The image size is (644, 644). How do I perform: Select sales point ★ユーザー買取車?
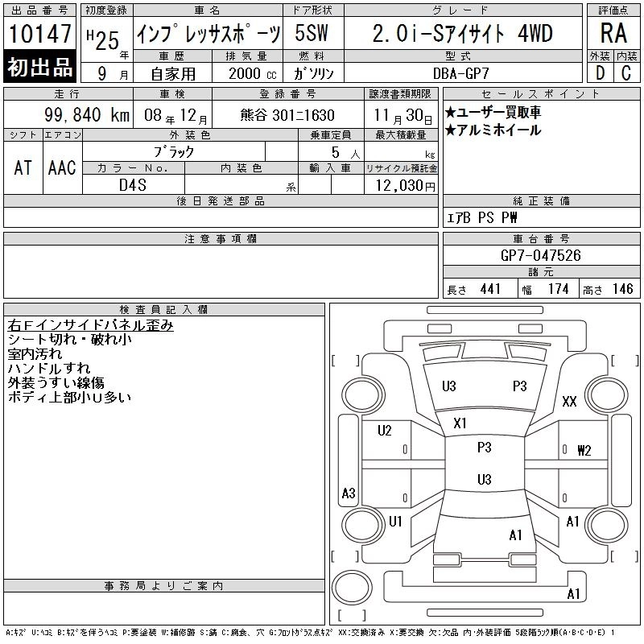(493, 112)
